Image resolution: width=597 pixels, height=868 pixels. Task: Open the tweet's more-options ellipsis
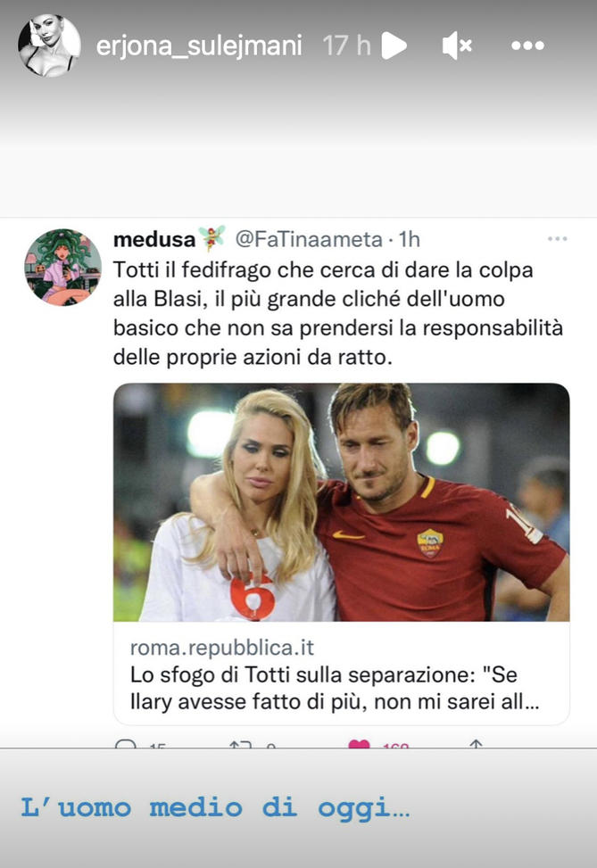[559, 238]
